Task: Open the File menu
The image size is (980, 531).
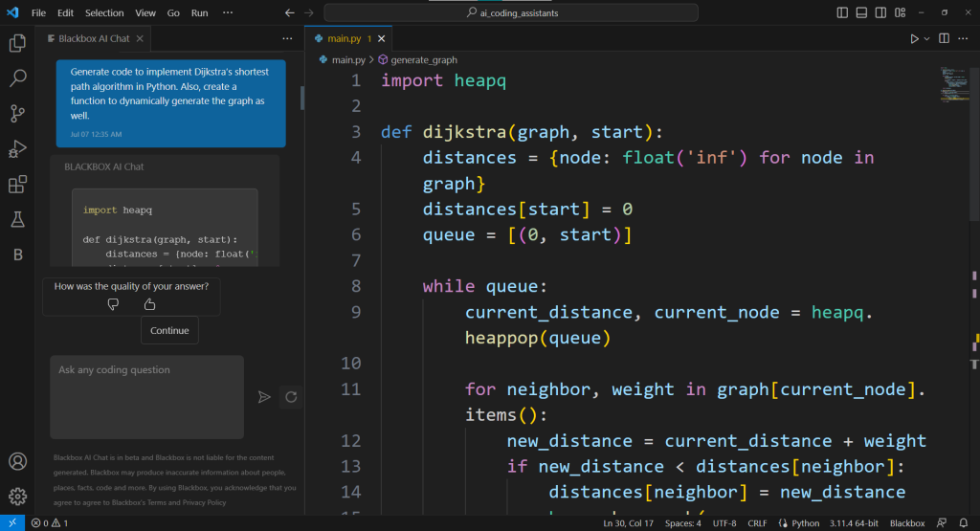Action: [38, 12]
